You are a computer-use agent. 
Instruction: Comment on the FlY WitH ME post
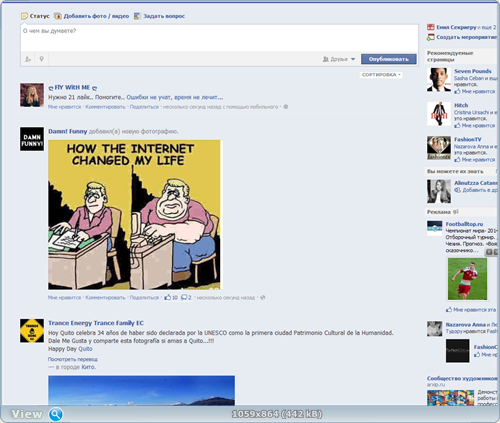pyautogui.click(x=105, y=107)
